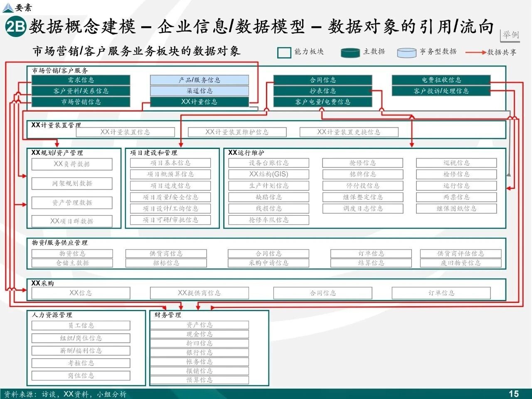Click the 数据共享 red arrow legend
Image resolution: width=532 pixels, height=399 pixels.
tap(475, 52)
